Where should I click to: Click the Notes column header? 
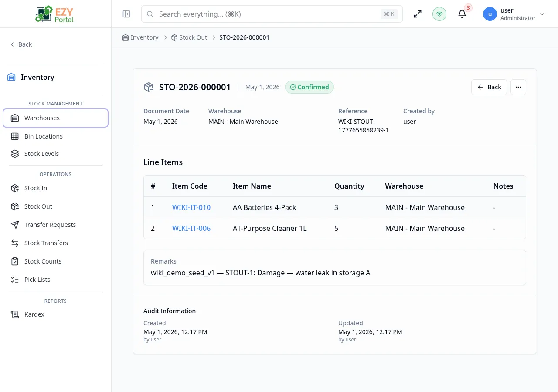pos(503,186)
